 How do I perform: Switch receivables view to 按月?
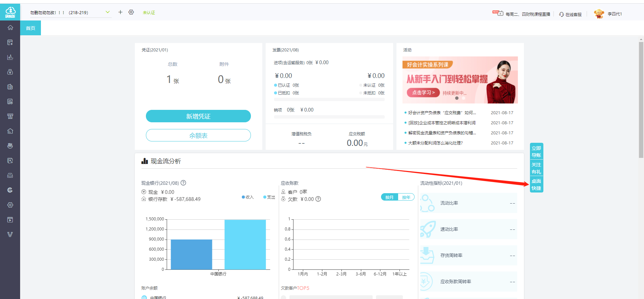389,197
